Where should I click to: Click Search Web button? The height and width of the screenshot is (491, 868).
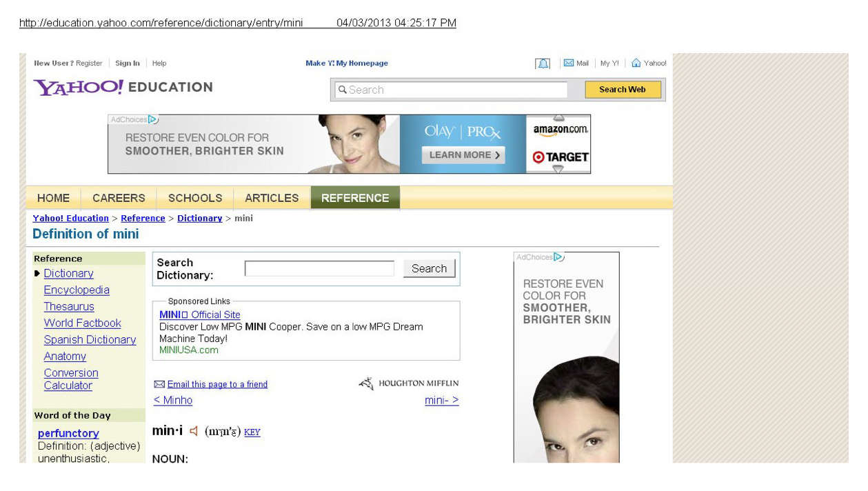pos(623,90)
